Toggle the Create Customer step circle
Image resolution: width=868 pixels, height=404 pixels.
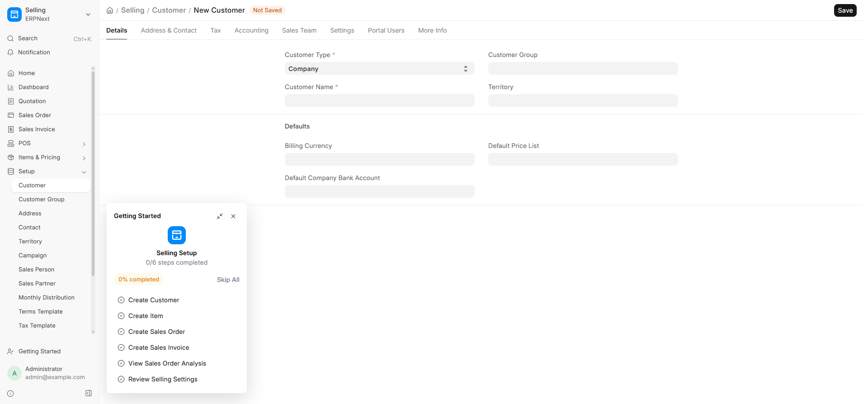[121, 300]
